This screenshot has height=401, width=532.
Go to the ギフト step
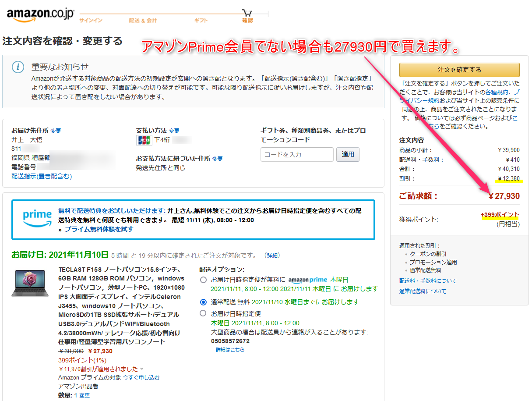click(x=201, y=20)
